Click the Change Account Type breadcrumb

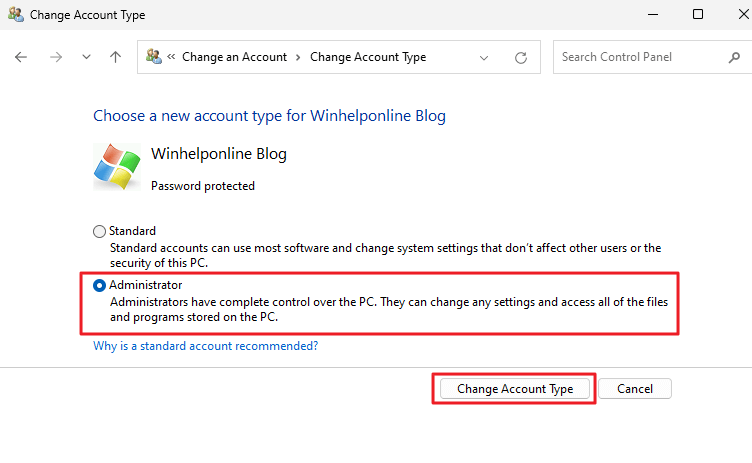tap(368, 57)
